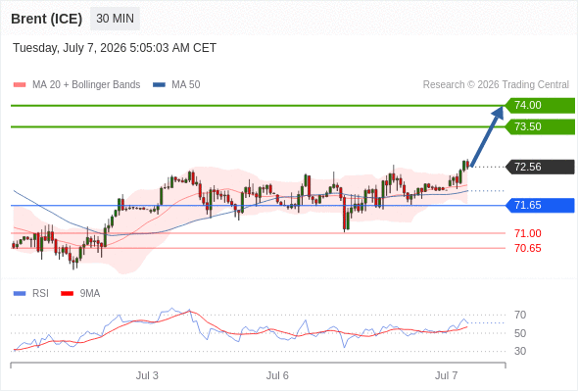Click the black 72.56 current price tag
The height and width of the screenshot is (392, 578).
coord(540,167)
